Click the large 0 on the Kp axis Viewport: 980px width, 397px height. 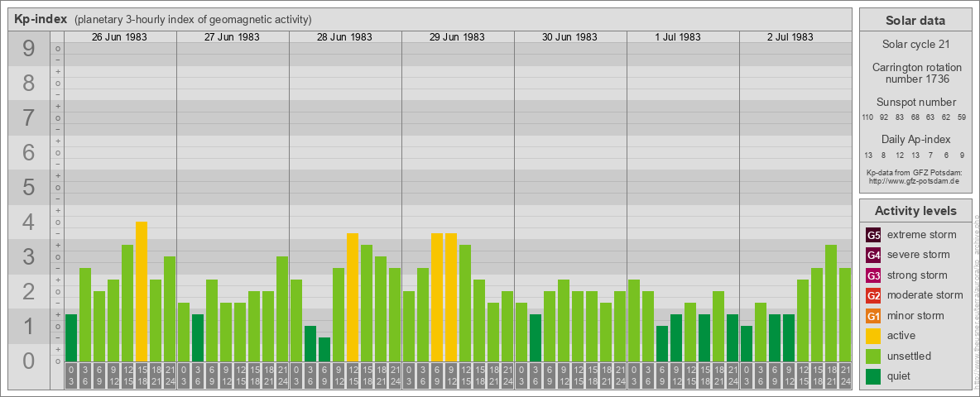pyautogui.click(x=29, y=361)
